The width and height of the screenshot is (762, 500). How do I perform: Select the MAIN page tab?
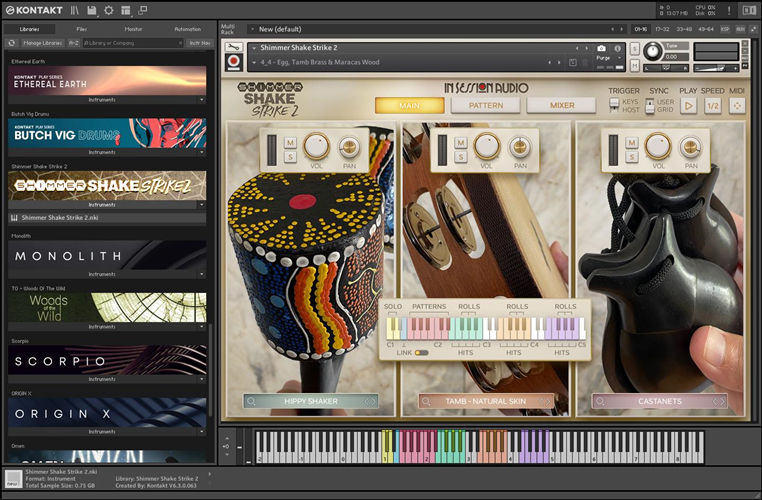click(x=409, y=105)
